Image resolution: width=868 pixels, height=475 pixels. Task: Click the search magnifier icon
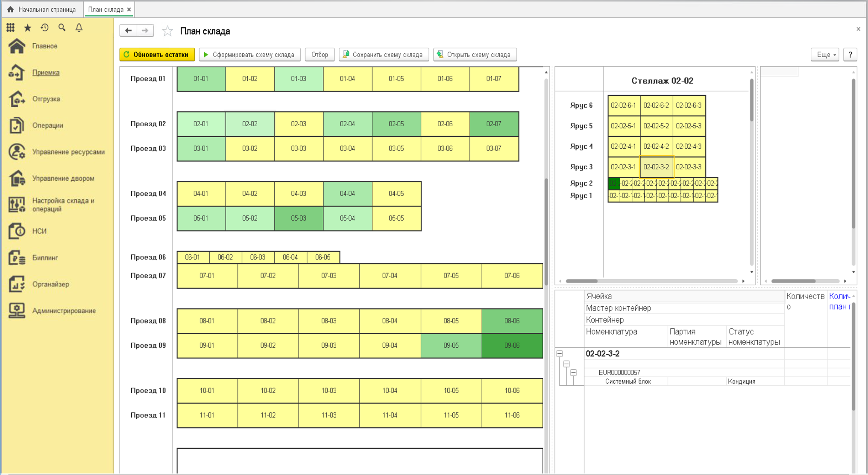coord(62,27)
